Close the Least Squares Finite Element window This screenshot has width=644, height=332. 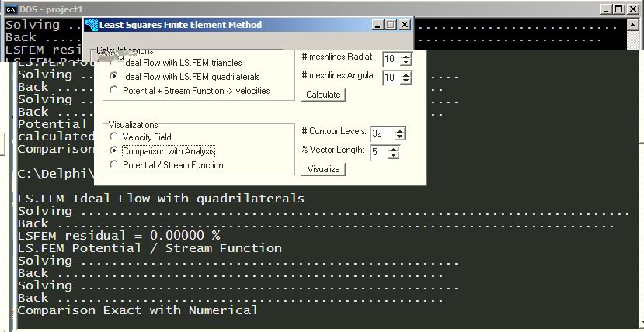[404, 25]
